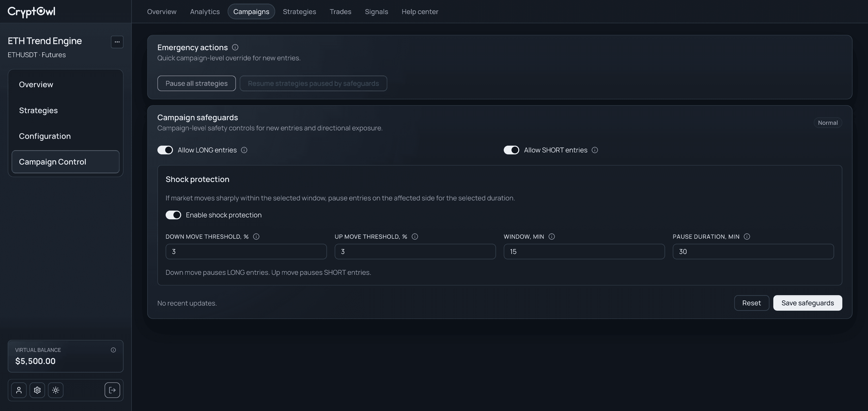Viewport: 868px width, 411px height.
Task: Show info for Down move threshold
Action: point(256,237)
